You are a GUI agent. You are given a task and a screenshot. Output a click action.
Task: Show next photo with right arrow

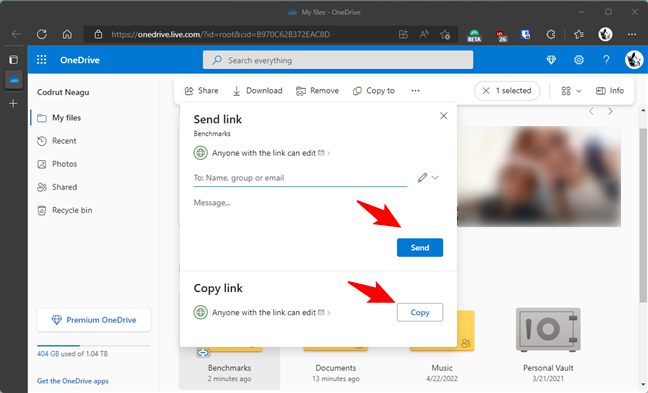[x=610, y=111]
